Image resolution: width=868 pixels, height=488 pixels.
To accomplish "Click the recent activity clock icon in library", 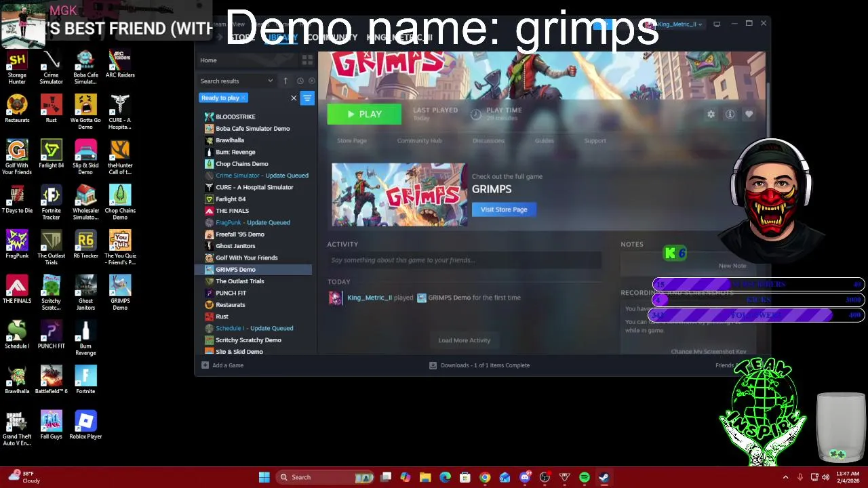I will [x=300, y=81].
